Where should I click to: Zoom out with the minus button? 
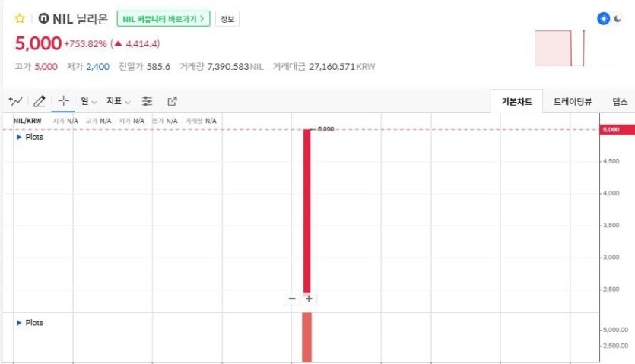[292, 299]
